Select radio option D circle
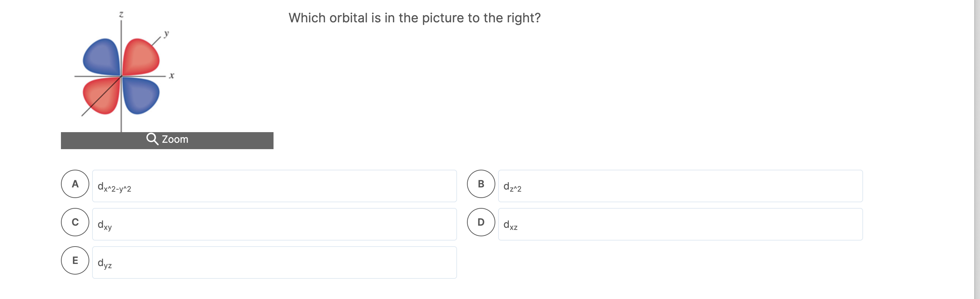This screenshot has height=299, width=980. [x=481, y=222]
